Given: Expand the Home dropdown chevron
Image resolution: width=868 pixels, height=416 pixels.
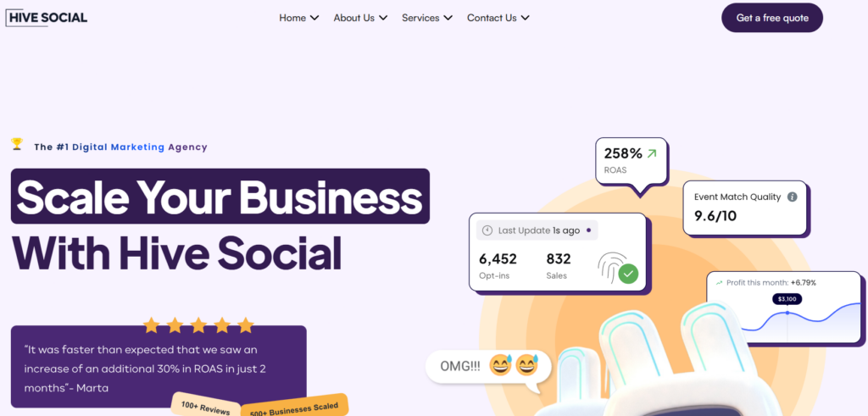Looking at the screenshot, I should (314, 18).
